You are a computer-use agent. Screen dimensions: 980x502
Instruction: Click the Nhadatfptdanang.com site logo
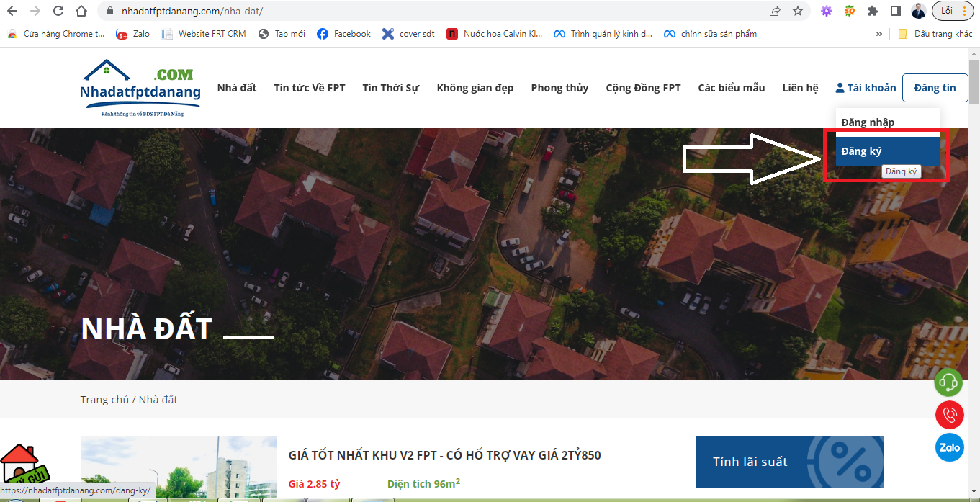coord(140,88)
